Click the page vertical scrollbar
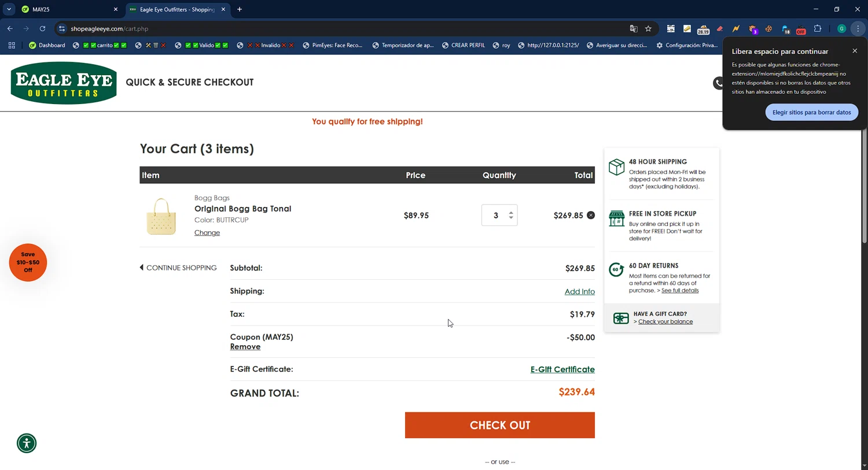Screen dimensions: 868x470 (865, 185)
